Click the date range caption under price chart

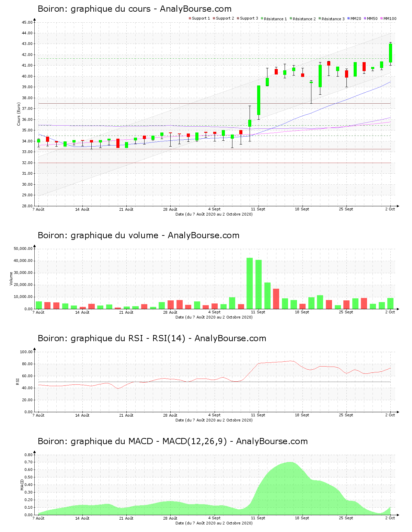pos(214,214)
